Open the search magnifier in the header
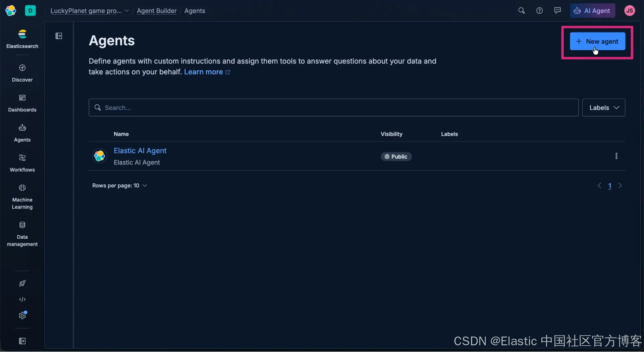The image size is (644, 352). tap(521, 11)
